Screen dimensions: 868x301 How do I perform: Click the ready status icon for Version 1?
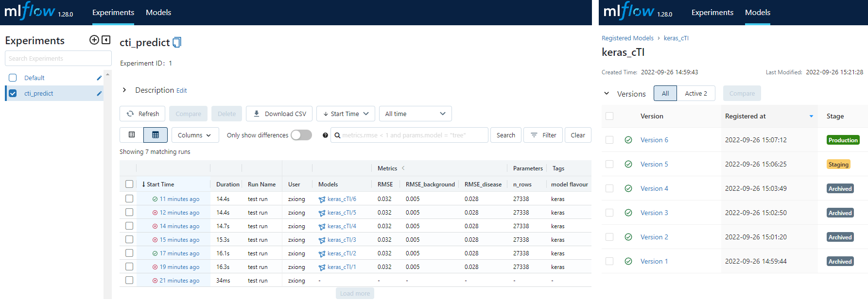pyautogui.click(x=628, y=261)
